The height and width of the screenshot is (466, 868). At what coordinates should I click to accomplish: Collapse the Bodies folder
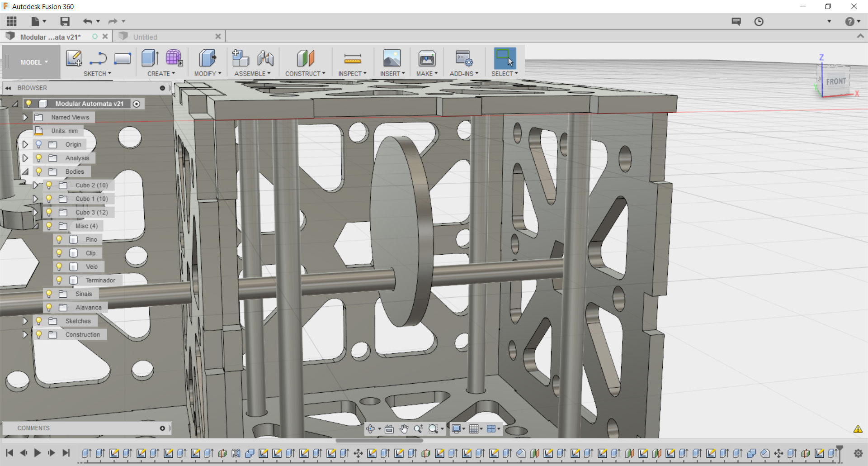coord(25,171)
